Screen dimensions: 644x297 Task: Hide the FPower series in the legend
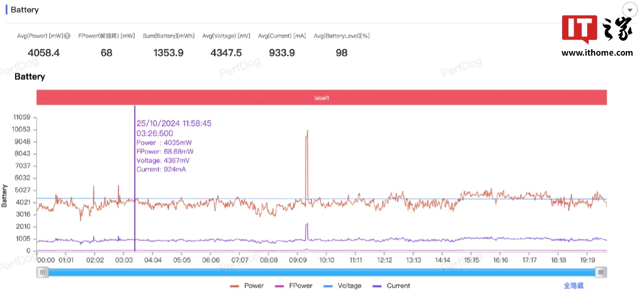pos(294,286)
